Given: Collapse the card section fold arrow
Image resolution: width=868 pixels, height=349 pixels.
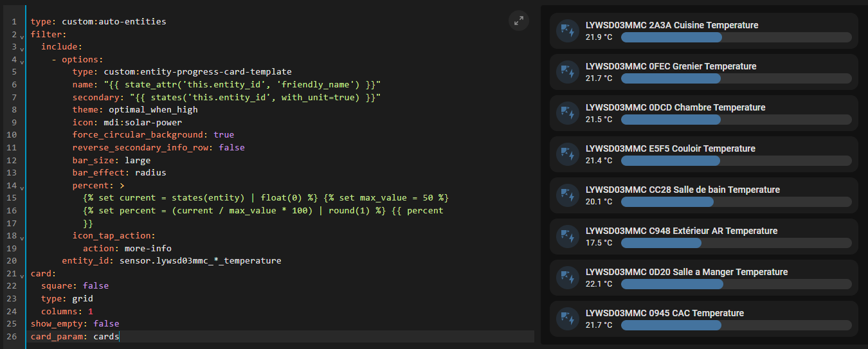Looking at the screenshot, I should click(x=21, y=276).
